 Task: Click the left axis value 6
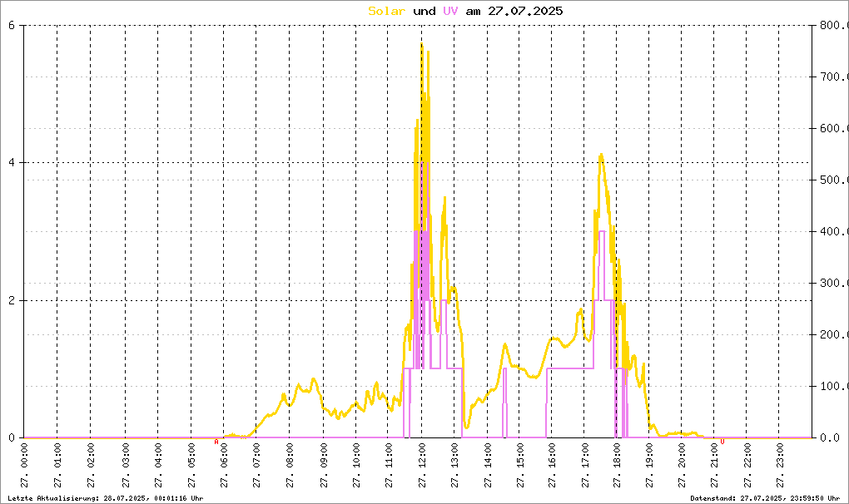pos(12,25)
